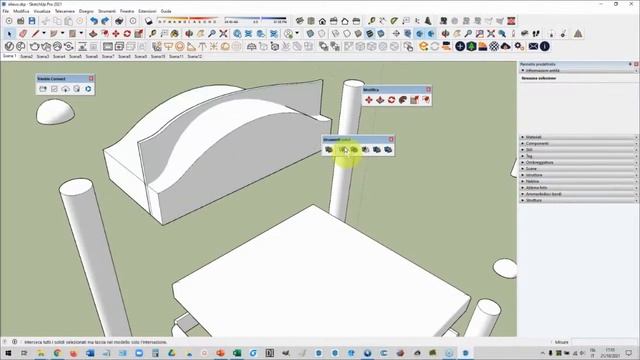Click first icon in Trimble Connect toolbar
Image resolution: width=640 pixels, height=360 pixels.
(43, 89)
